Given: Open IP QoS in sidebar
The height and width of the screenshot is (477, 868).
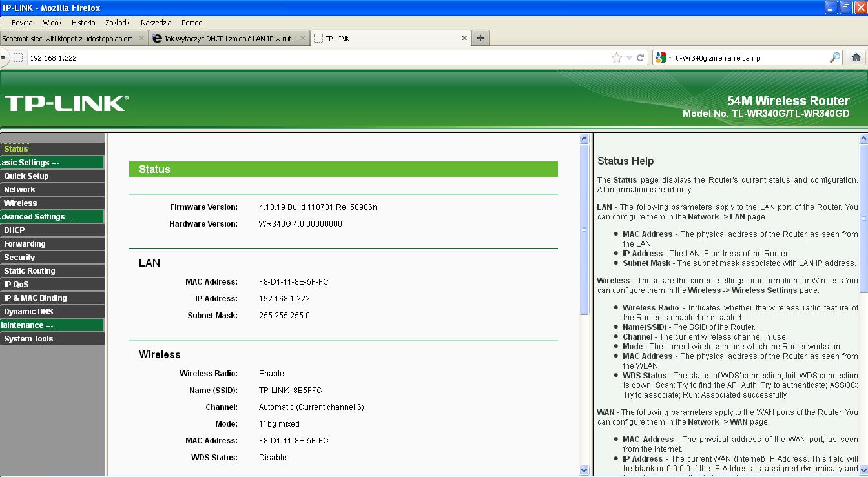Looking at the screenshot, I should pos(16,284).
